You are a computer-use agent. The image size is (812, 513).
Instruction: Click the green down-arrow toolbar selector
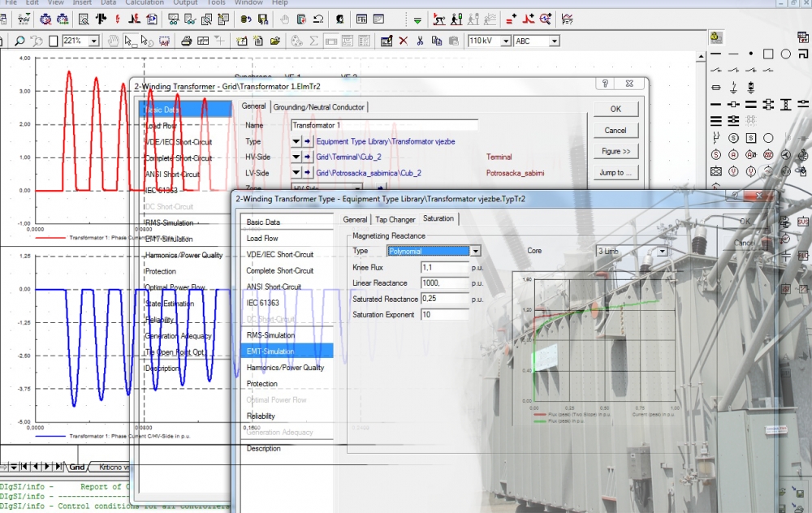click(x=417, y=20)
